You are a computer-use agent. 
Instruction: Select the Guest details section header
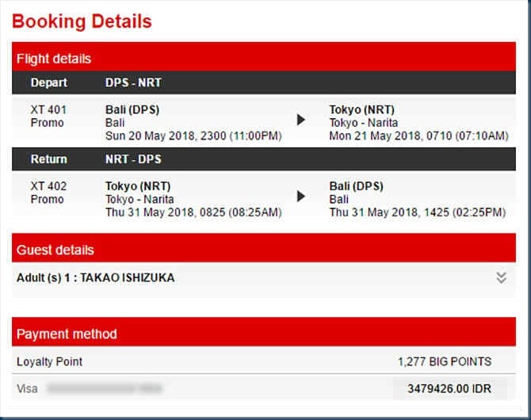click(x=264, y=248)
